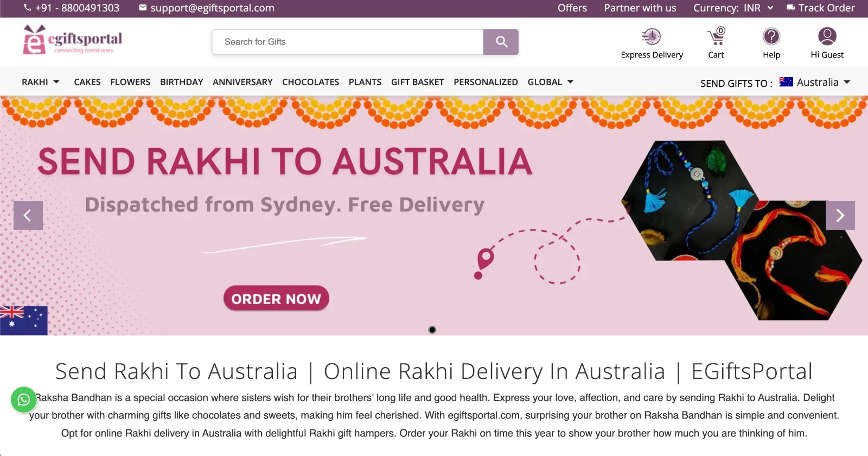Image resolution: width=868 pixels, height=456 pixels.
Task: Click the Search for Gifts field
Action: pyautogui.click(x=348, y=42)
